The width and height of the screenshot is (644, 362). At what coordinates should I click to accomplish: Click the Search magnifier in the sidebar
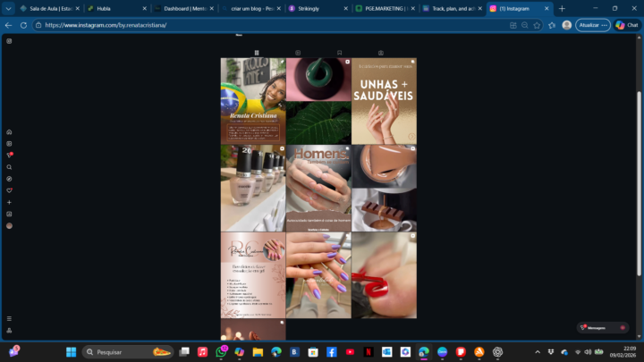click(9, 167)
